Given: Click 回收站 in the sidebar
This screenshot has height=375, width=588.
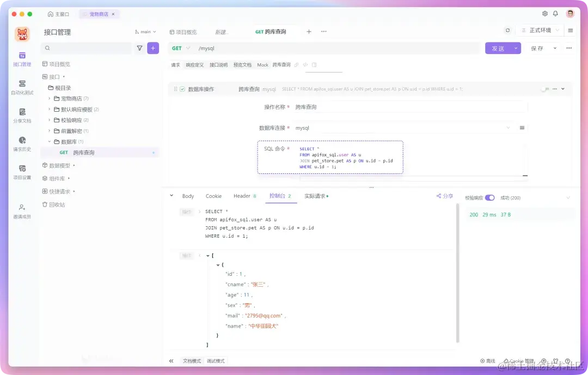Looking at the screenshot, I should coord(53,204).
